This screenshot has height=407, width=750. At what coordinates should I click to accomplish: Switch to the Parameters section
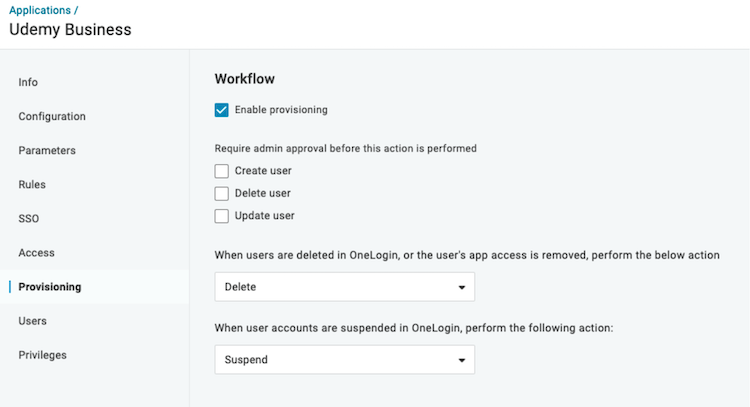(x=47, y=150)
